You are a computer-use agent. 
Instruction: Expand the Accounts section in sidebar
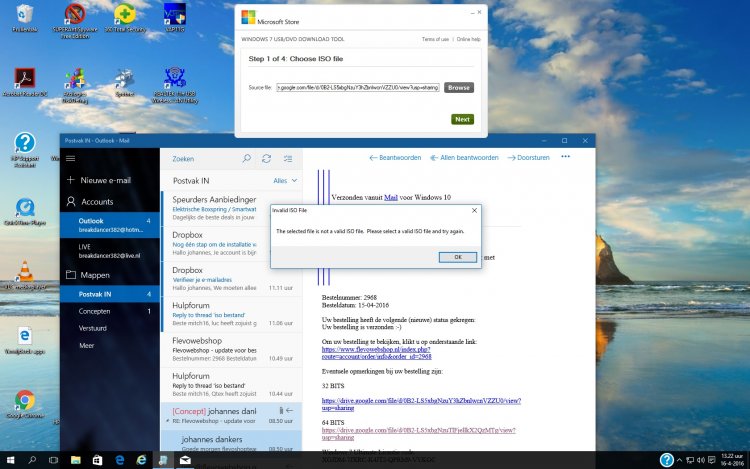click(x=96, y=201)
